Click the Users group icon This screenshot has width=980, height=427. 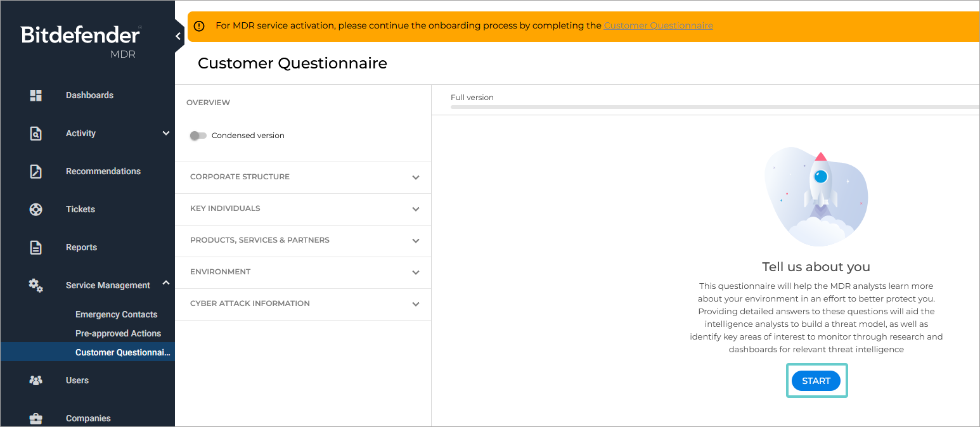point(36,381)
